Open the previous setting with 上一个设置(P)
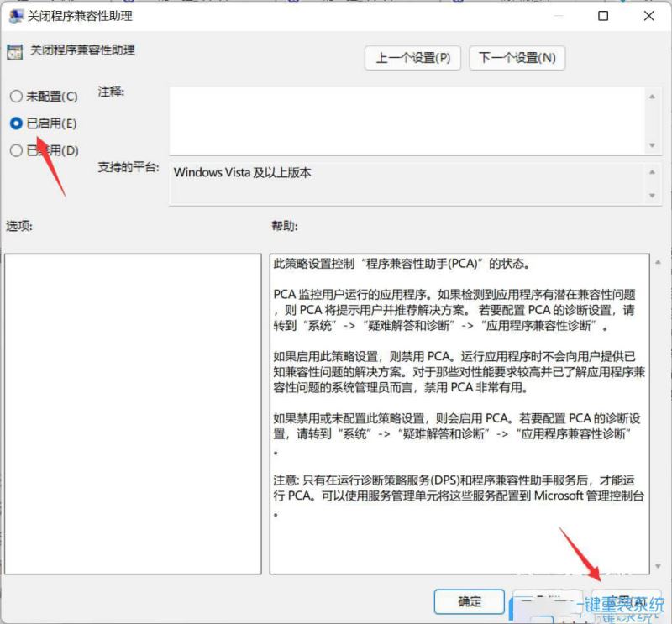Image resolution: width=672 pixels, height=624 pixels. coord(412,58)
